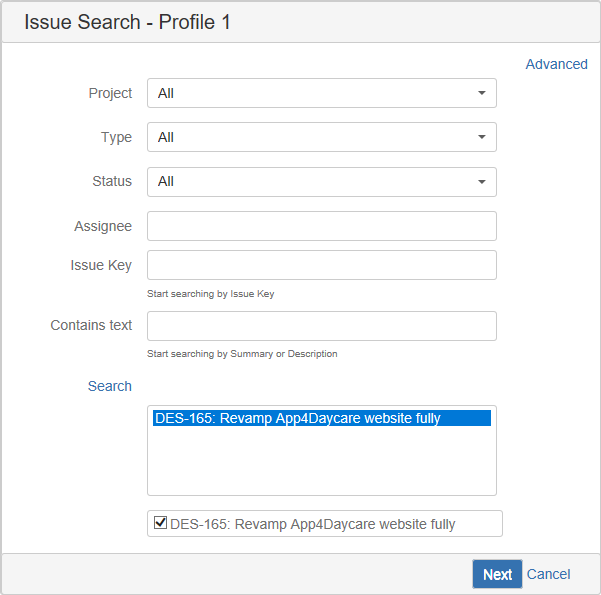Image resolution: width=601 pixels, height=595 pixels.
Task: Expand the Type dropdown list
Action: [322, 137]
